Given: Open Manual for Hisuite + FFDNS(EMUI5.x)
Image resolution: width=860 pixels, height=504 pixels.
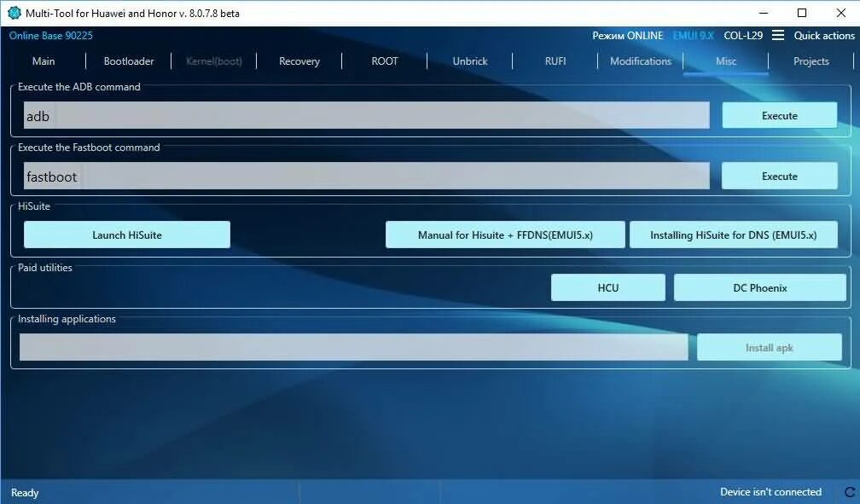Looking at the screenshot, I should pyautogui.click(x=505, y=235).
